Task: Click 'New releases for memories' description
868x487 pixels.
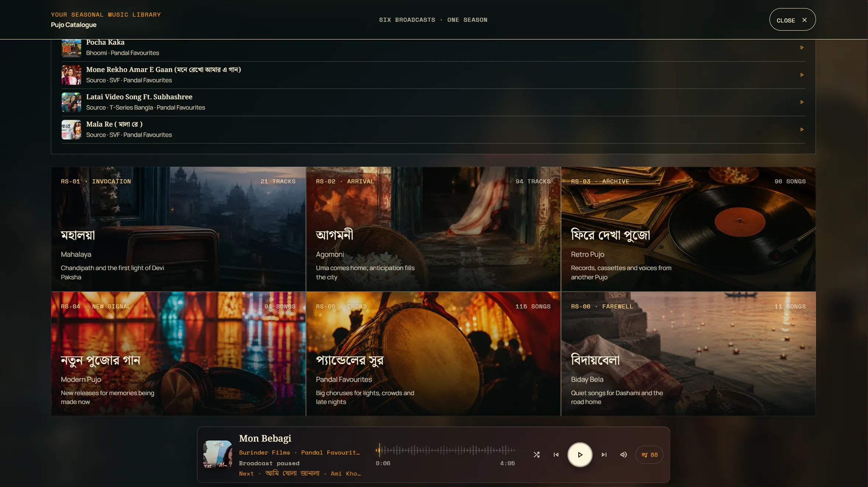Action: tap(107, 398)
